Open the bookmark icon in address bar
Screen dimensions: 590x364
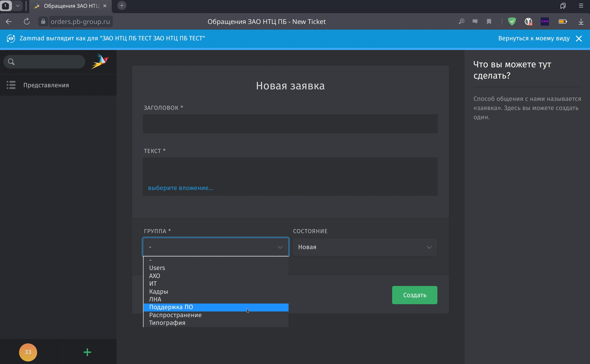[x=489, y=21]
